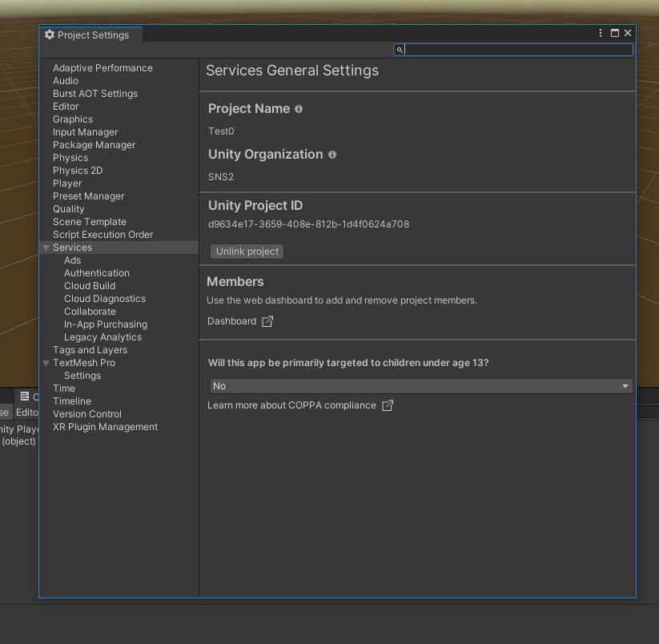Select Settings under TextMesh Pro
This screenshot has height=644, width=659.
point(82,376)
